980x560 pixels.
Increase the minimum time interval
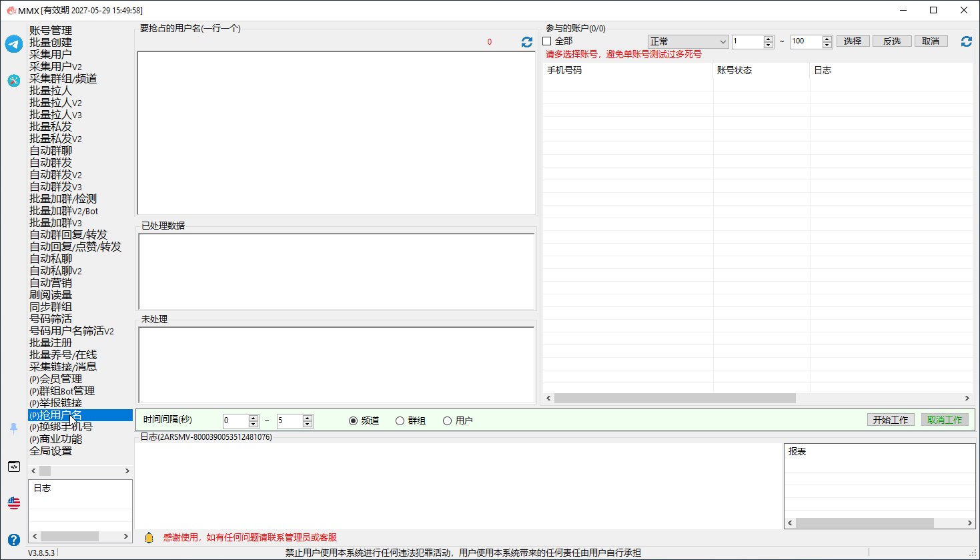(253, 418)
